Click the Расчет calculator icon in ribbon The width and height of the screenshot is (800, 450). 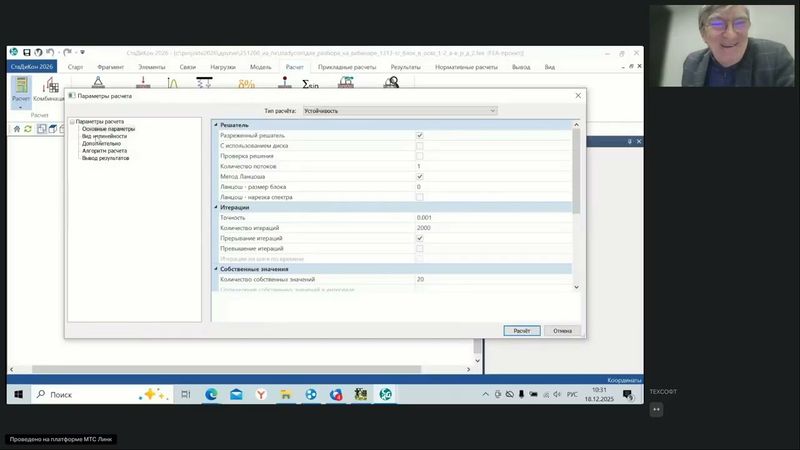(x=20, y=87)
